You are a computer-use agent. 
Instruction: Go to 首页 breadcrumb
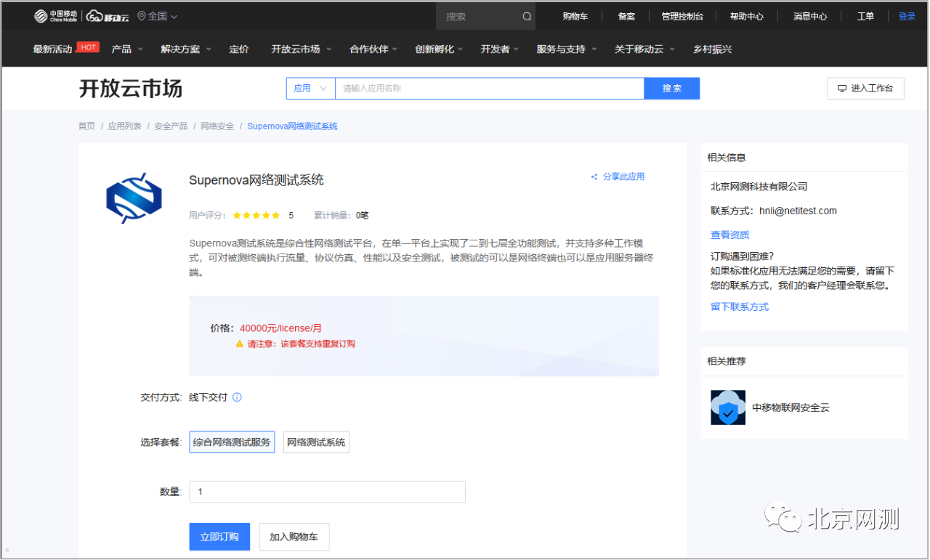coord(86,126)
